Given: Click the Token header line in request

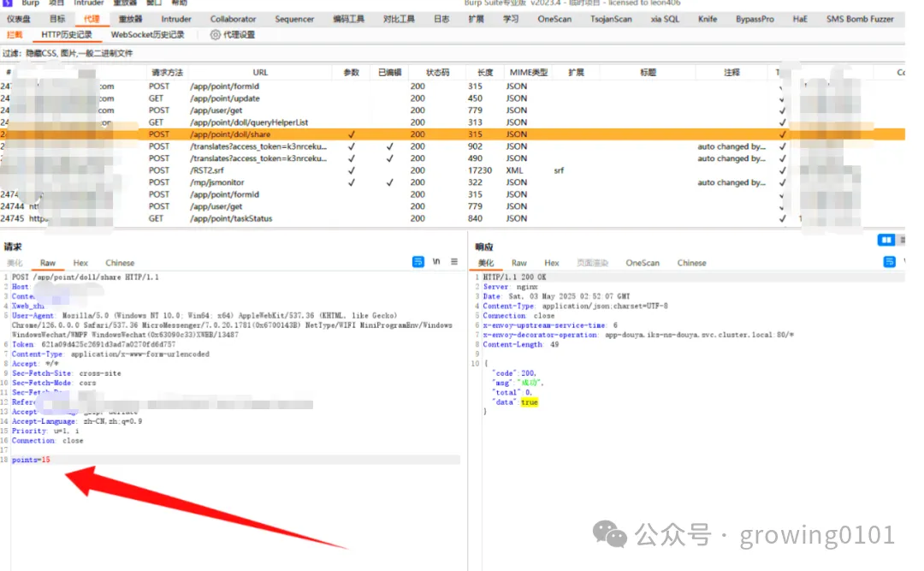Looking at the screenshot, I should pos(93,344).
